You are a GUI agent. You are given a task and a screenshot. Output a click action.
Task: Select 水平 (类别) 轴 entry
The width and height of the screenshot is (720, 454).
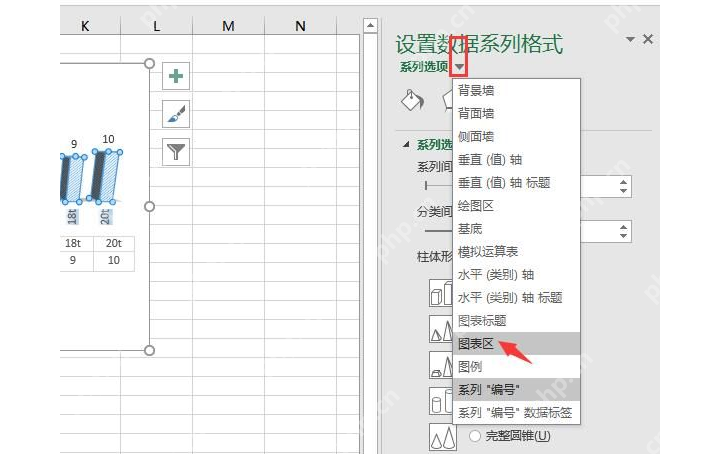[x=516, y=275]
